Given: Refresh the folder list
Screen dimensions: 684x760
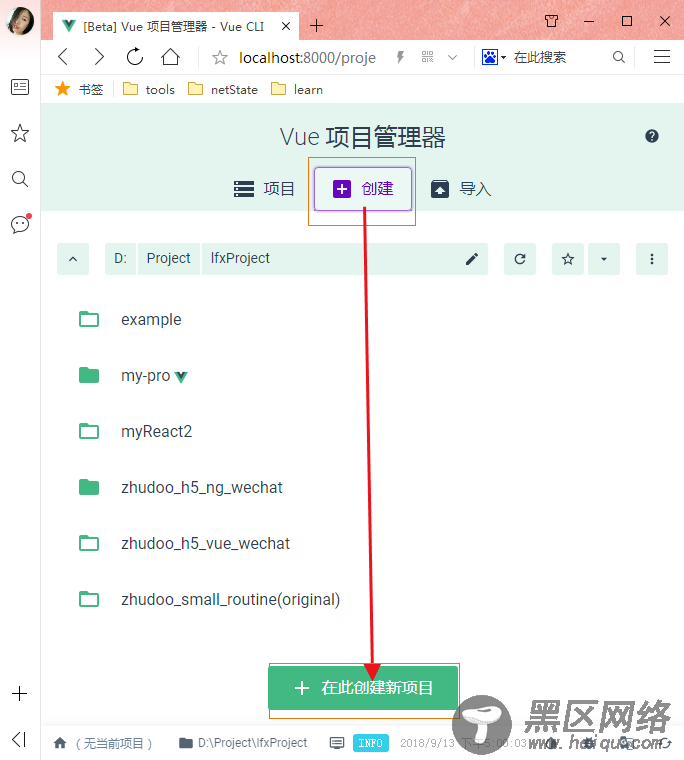Looking at the screenshot, I should coord(520,259).
